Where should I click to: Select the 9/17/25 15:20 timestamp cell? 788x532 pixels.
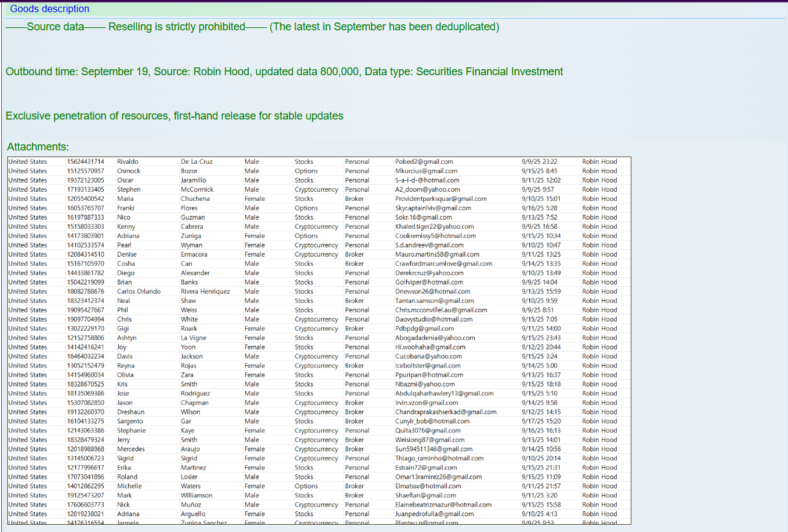point(541,422)
